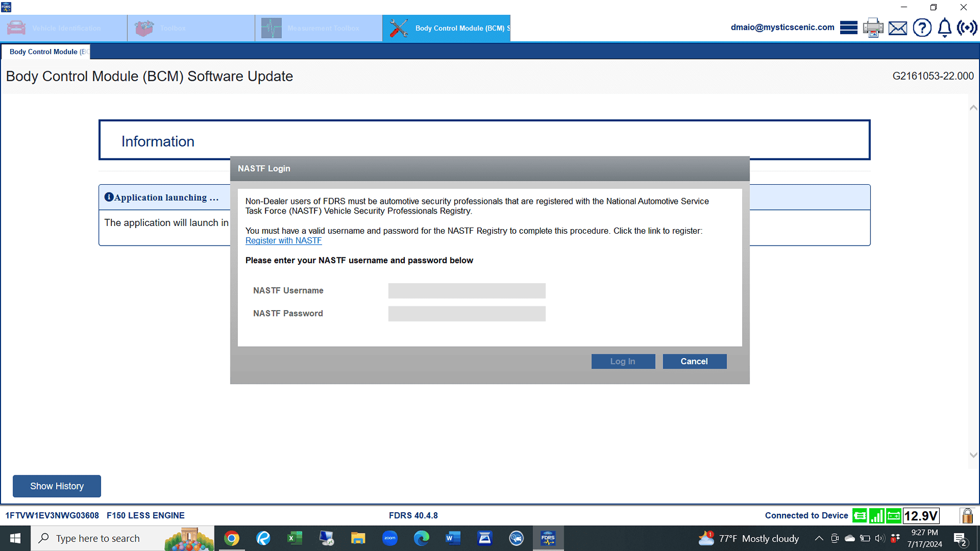The image size is (980, 551).
Task: Click the scroll down arrow on page
Action: pyautogui.click(x=973, y=455)
